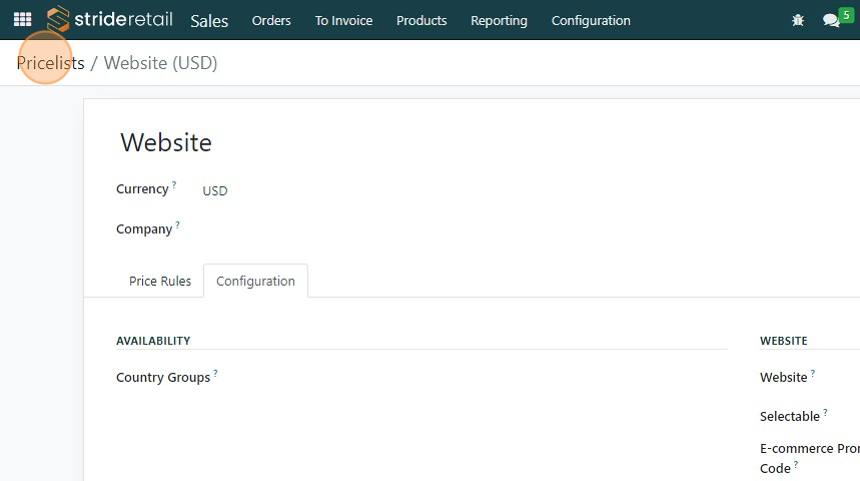Viewport: 860px width, 481px height.
Task: Open the To Invoice menu
Action: click(343, 20)
